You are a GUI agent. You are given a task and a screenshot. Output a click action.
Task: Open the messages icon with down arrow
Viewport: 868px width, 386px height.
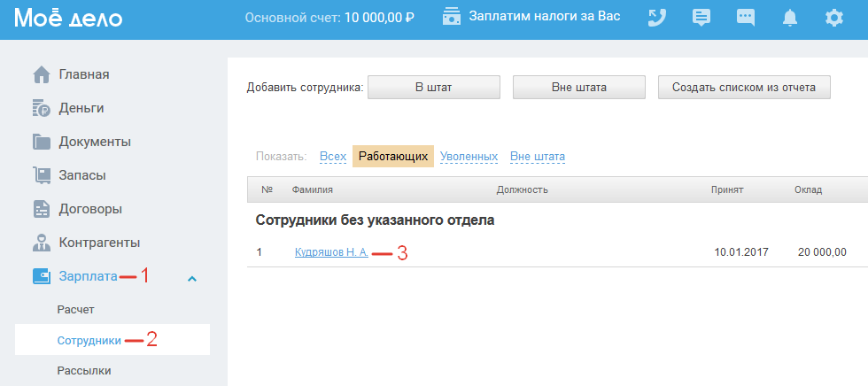point(701,18)
